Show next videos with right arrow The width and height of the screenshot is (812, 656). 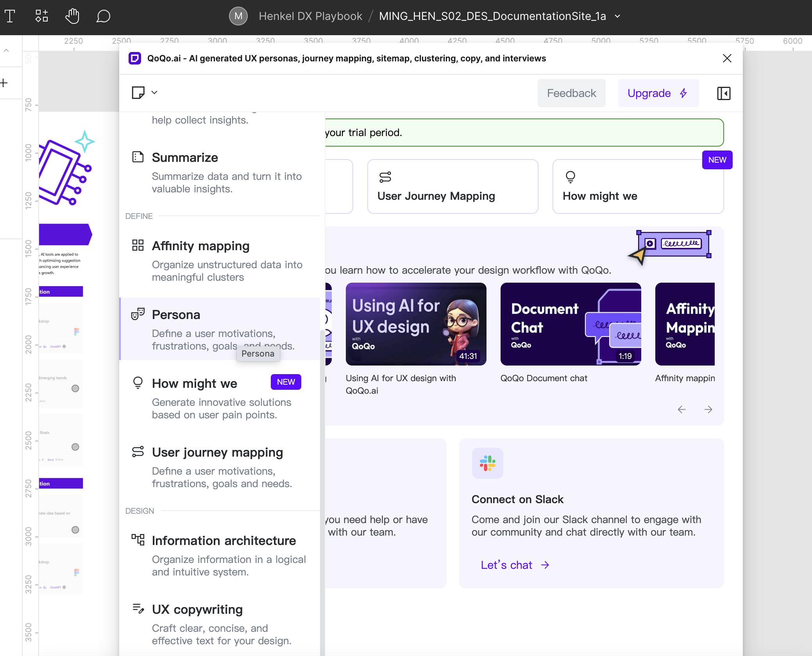point(708,409)
